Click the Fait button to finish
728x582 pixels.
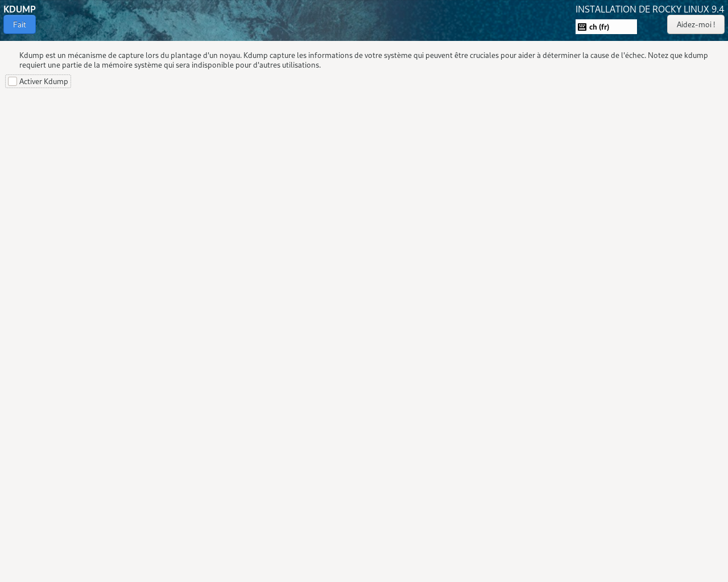tap(19, 24)
